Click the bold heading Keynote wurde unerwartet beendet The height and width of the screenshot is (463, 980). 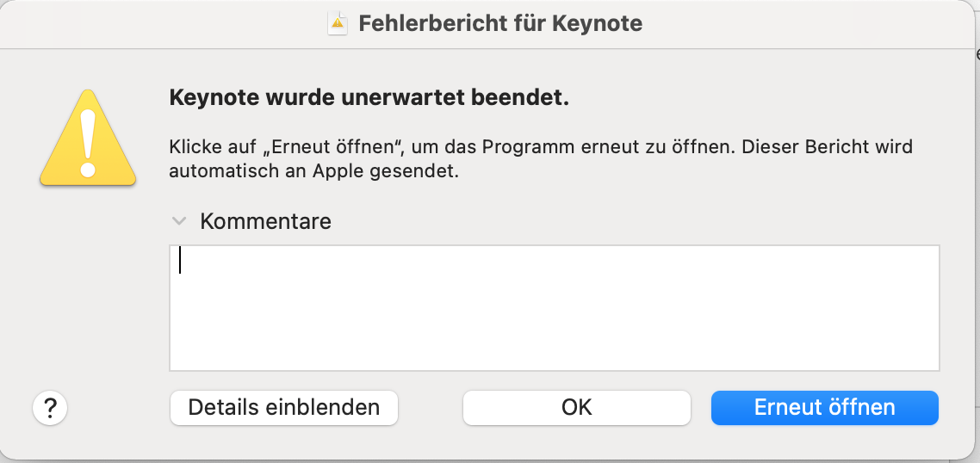pos(369,98)
